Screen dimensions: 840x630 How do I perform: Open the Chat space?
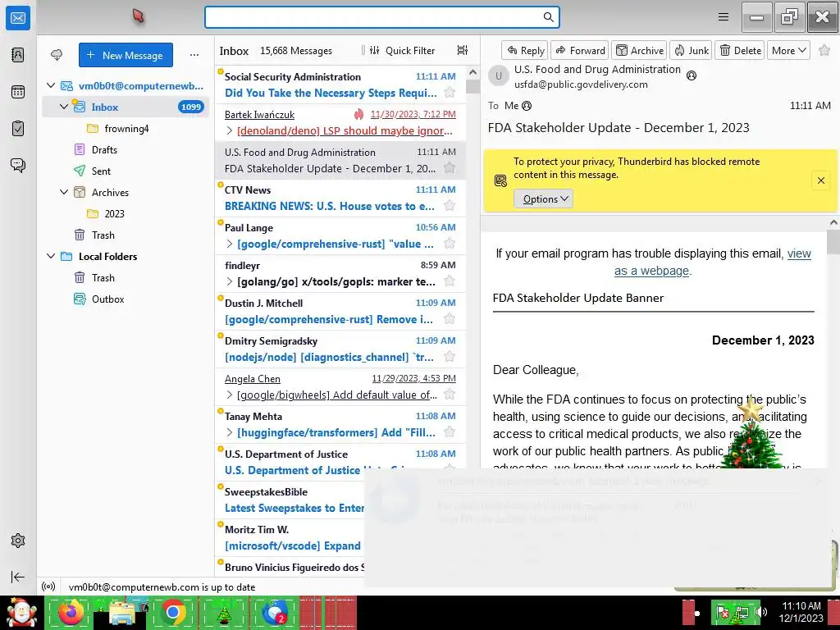click(x=18, y=165)
